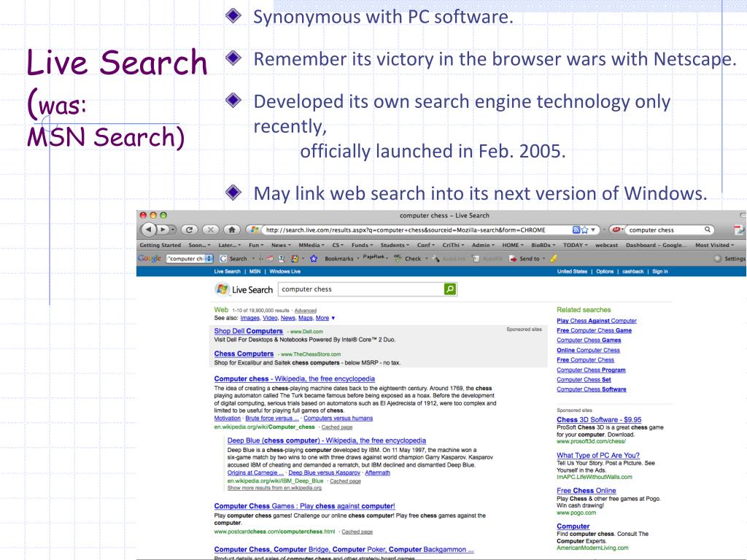This screenshot has width=747, height=560.
Task: Open the MMedia bookmarks folder
Action: coord(311,245)
